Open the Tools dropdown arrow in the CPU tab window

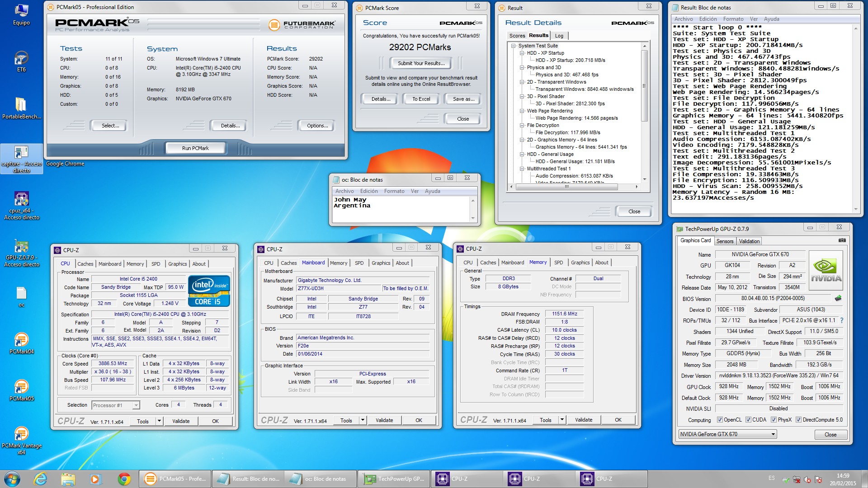(159, 421)
